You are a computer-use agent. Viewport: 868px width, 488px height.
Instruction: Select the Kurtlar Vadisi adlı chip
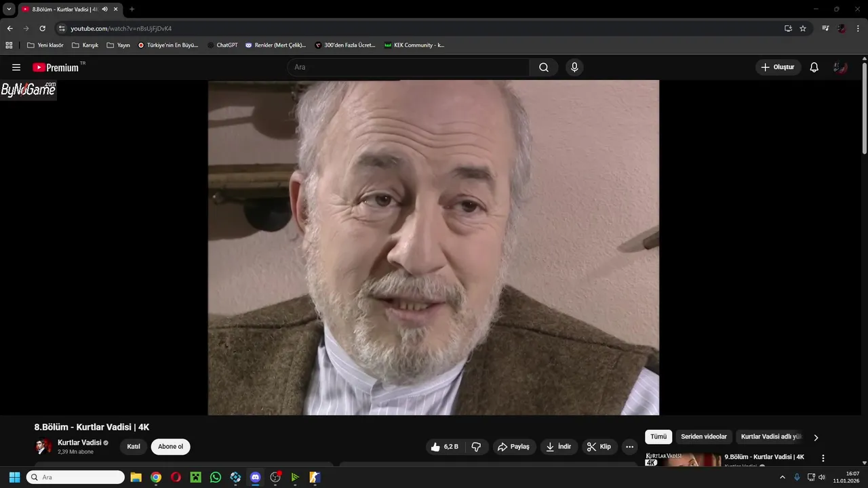coord(771,437)
